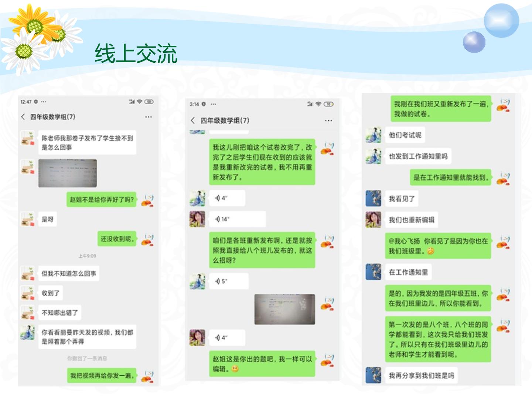Tap sender avatar beside 是在工作通知里就能找到

click(503, 178)
